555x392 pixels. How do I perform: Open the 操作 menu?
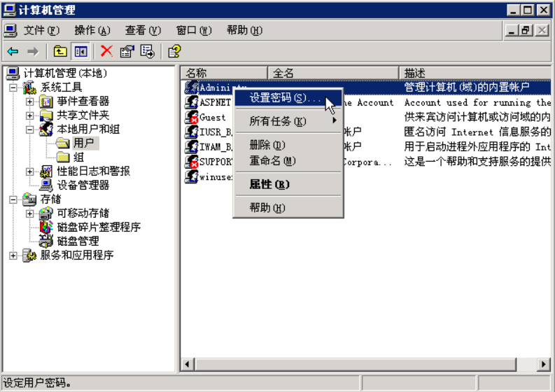coord(92,31)
